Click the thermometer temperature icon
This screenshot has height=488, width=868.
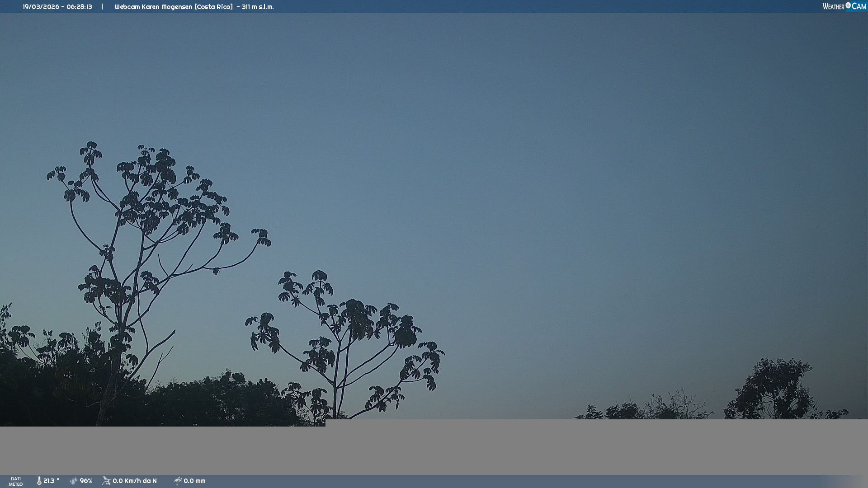click(x=39, y=481)
